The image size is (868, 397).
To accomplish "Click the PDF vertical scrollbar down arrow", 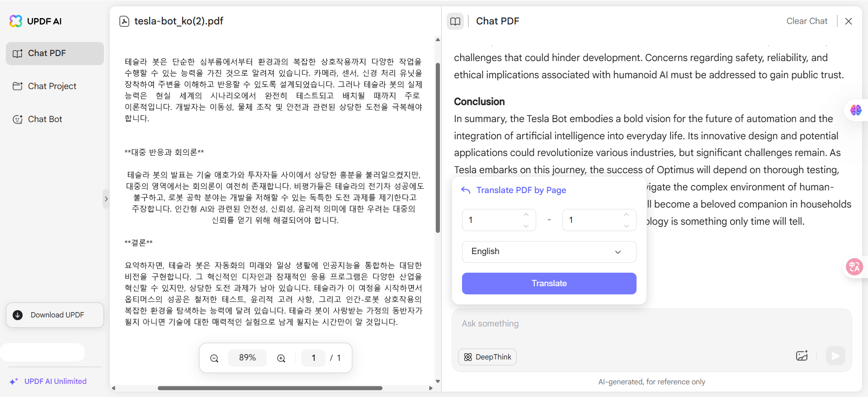I will coord(438,381).
